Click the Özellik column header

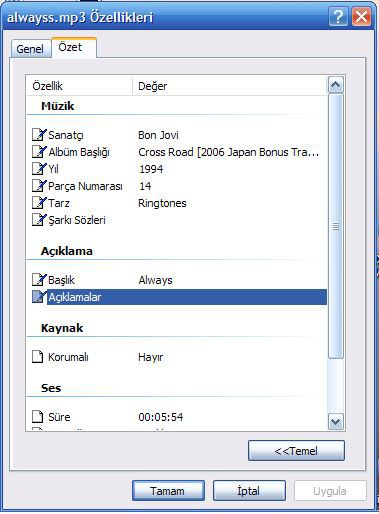point(79,86)
